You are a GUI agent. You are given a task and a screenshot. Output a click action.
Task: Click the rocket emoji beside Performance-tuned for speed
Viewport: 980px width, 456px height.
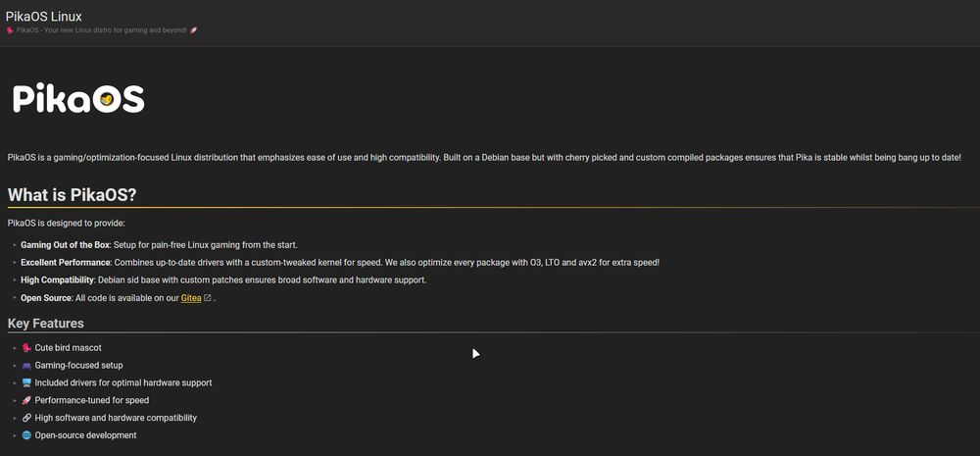coord(26,400)
